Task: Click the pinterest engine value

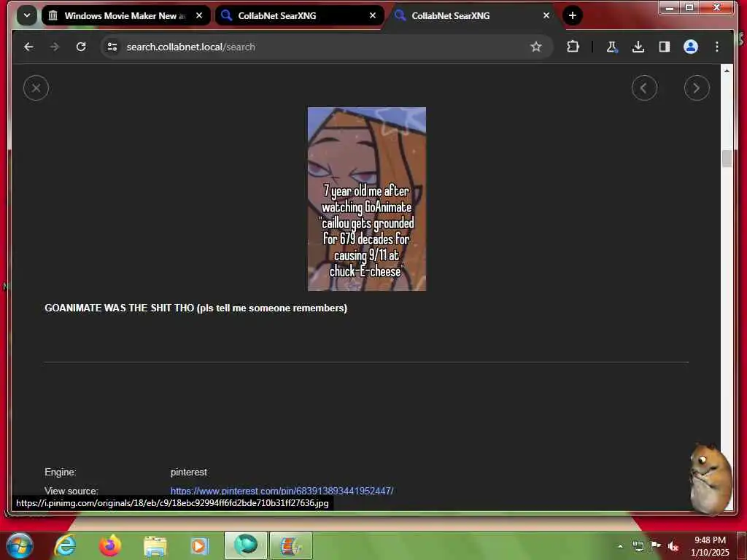Action: pyautogui.click(x=189, y=472)
